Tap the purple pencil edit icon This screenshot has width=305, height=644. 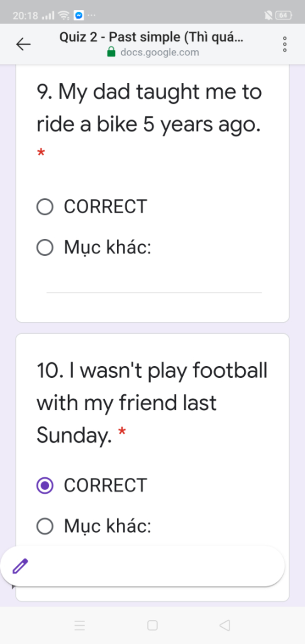point(20,566)
